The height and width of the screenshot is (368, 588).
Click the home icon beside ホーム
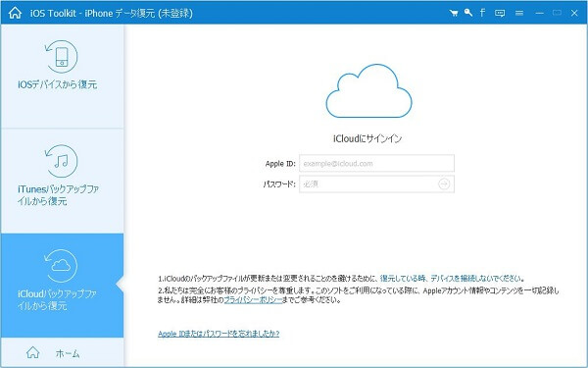33,352
